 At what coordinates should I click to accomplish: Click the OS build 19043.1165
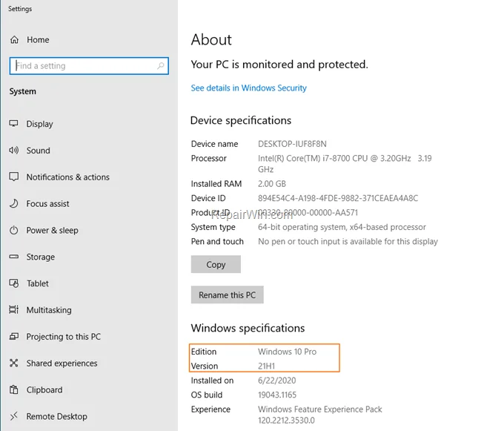(277, 395)
